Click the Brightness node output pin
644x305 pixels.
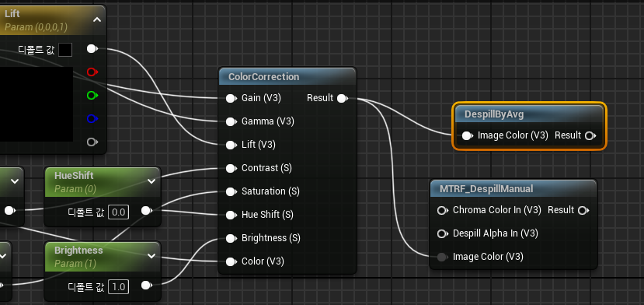147,286
